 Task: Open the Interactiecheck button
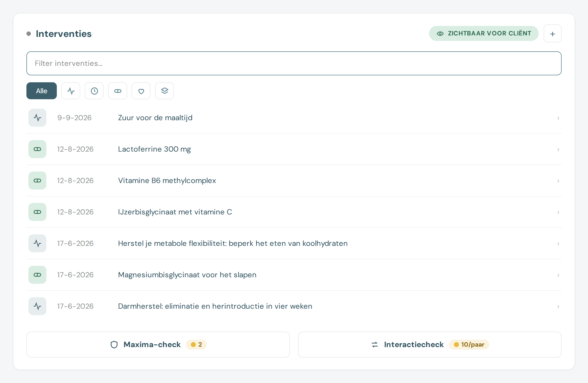(x=430, y=345)
